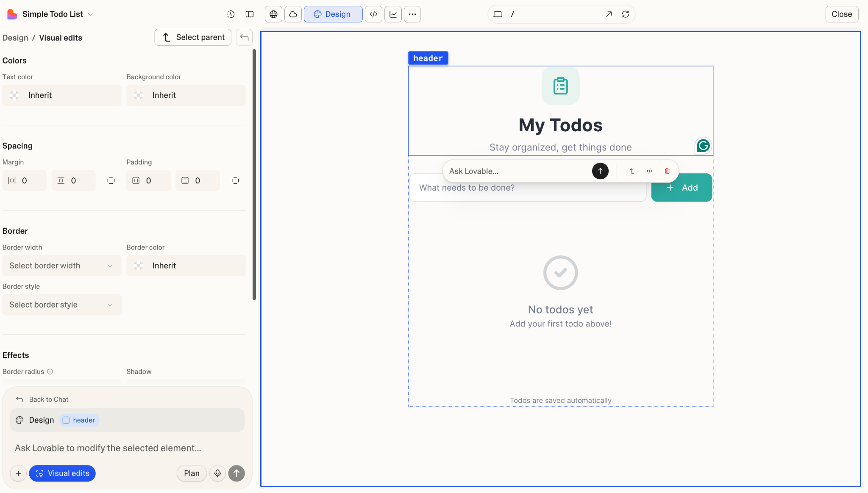Viewport: 868px width, 493px height.
Task: Open version history clock icon
Action: click(x=231, y=14)
